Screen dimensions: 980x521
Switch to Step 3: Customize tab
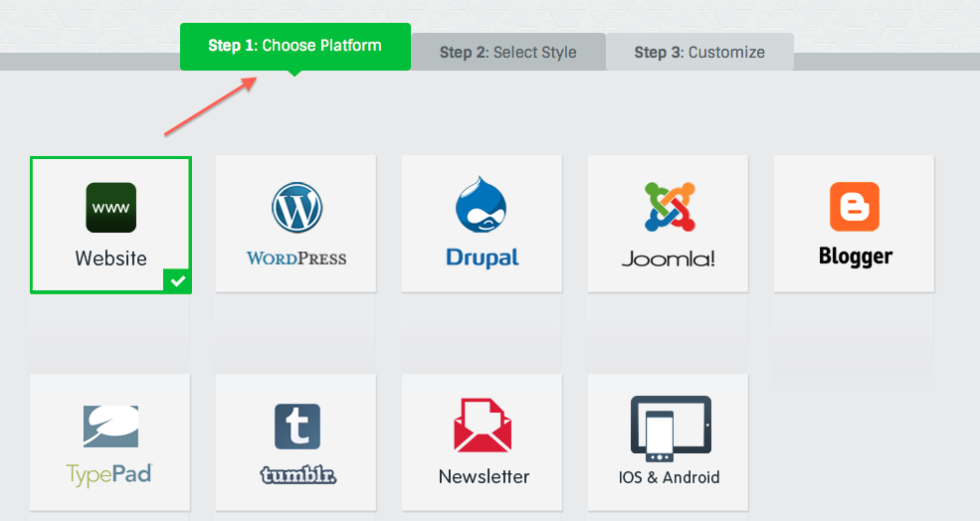(x=700, y=52)
